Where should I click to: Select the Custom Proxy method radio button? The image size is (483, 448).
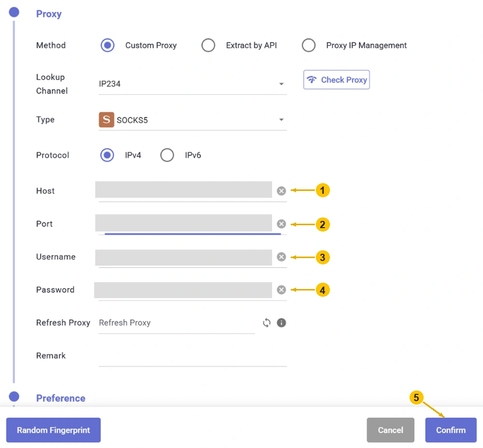tap(108, 45)
